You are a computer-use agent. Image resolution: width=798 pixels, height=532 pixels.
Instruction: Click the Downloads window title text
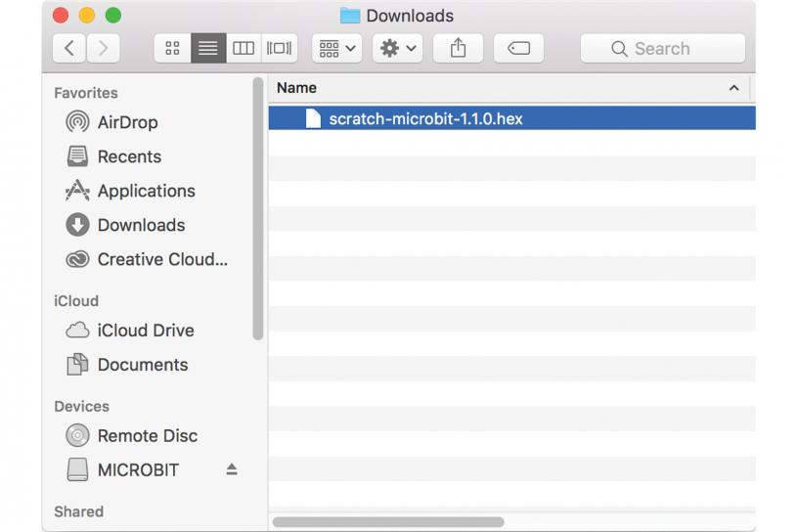tap(410, 16)
